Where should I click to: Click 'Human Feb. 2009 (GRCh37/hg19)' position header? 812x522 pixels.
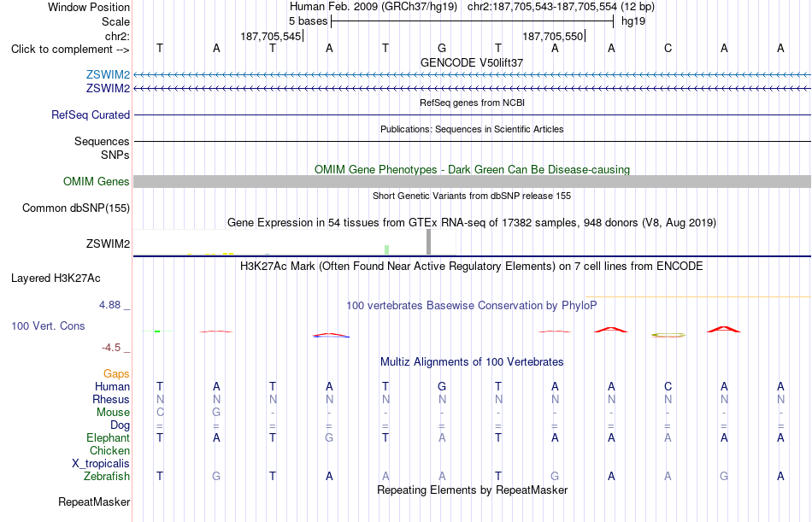pyautogui.click(x=374, y=7)
